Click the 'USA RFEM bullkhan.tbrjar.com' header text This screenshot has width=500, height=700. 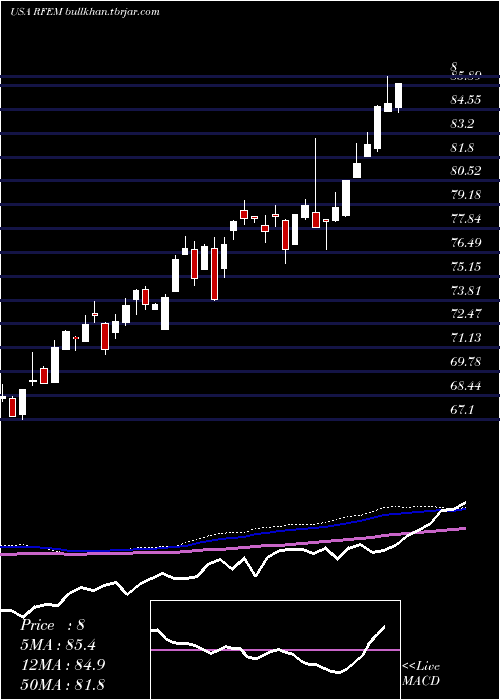coord(85,12)
